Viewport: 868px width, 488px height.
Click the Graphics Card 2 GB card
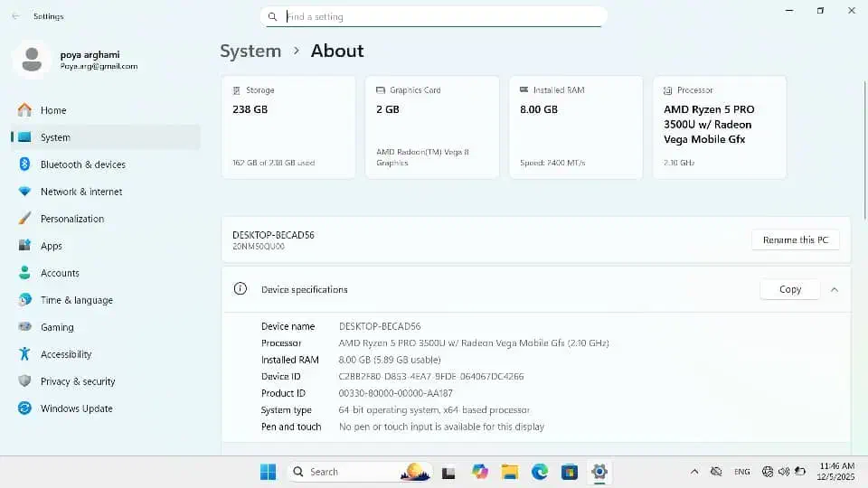click(432, 127)
